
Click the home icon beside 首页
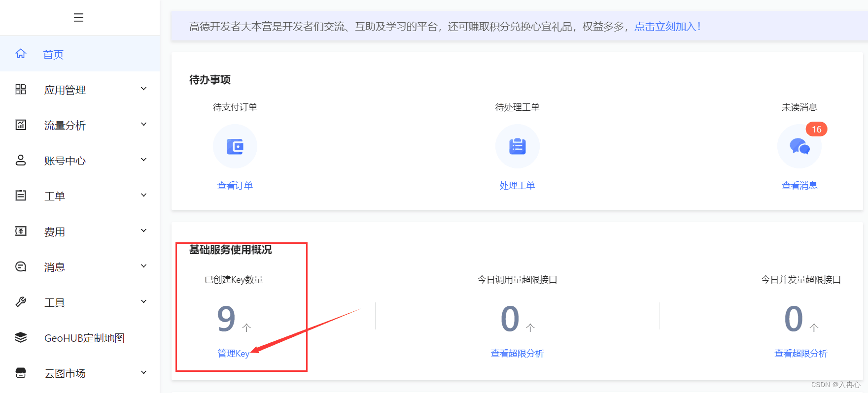click(21, 54)
